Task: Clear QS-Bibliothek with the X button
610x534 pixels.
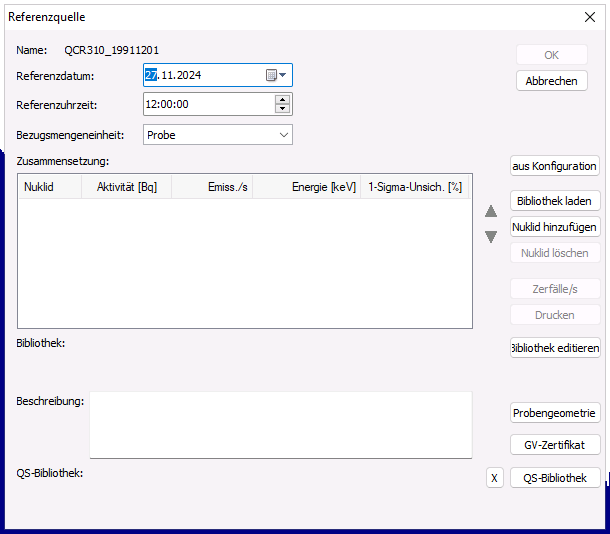Action: tap(494, 478)
